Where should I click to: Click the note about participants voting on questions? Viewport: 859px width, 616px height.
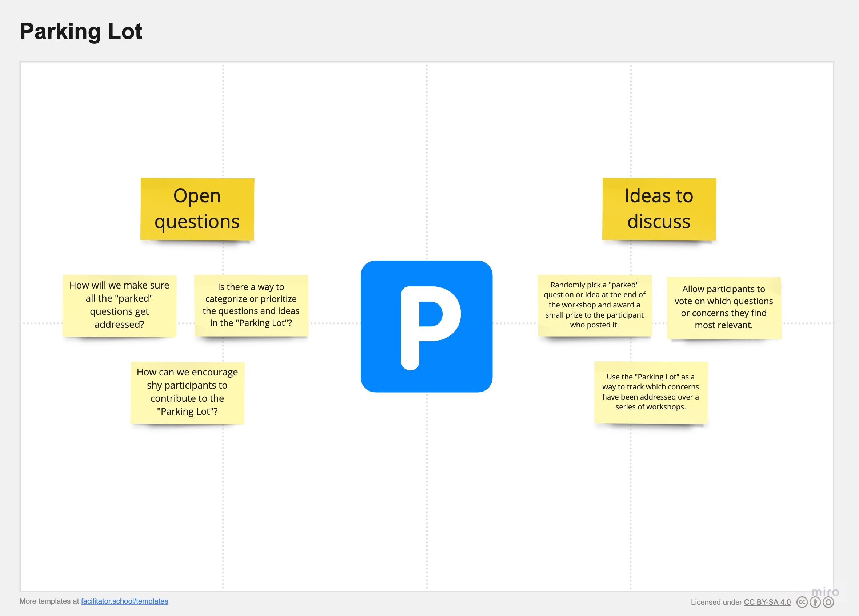[723, 307]
